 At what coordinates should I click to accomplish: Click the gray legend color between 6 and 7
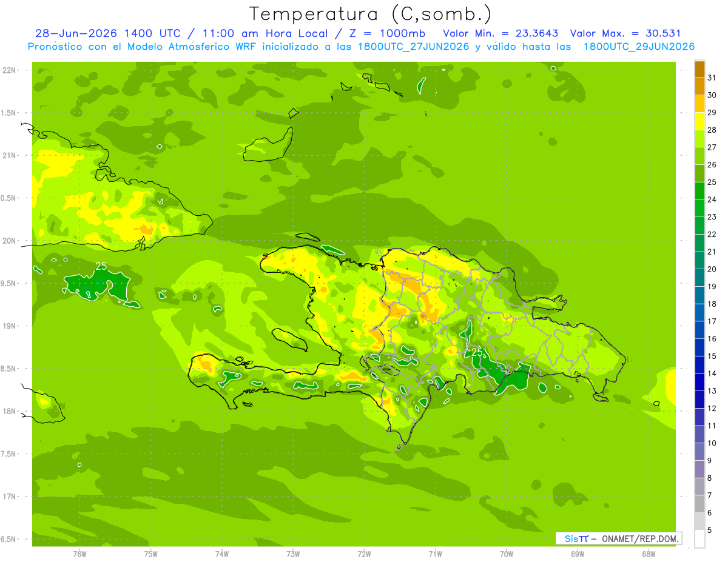point(699,504)
